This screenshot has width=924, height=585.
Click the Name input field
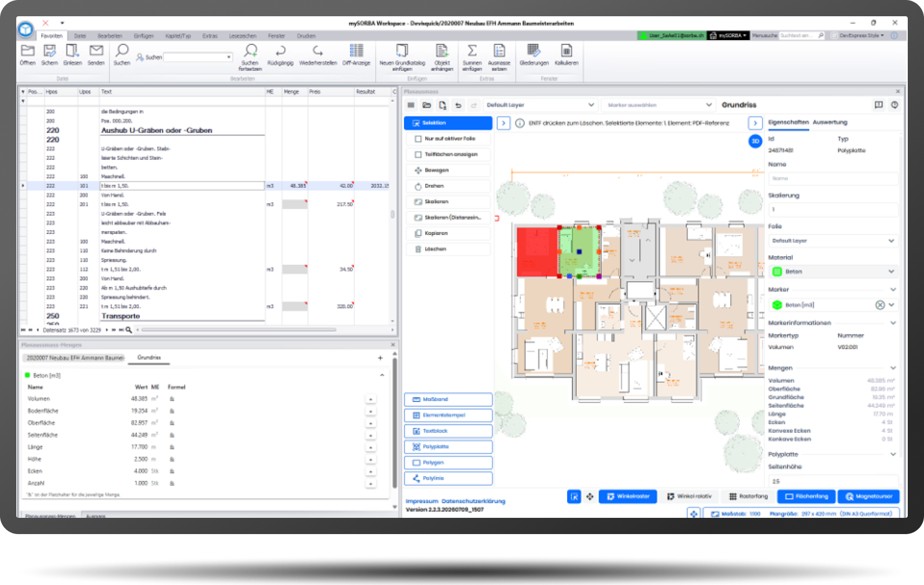pos(833,178)
